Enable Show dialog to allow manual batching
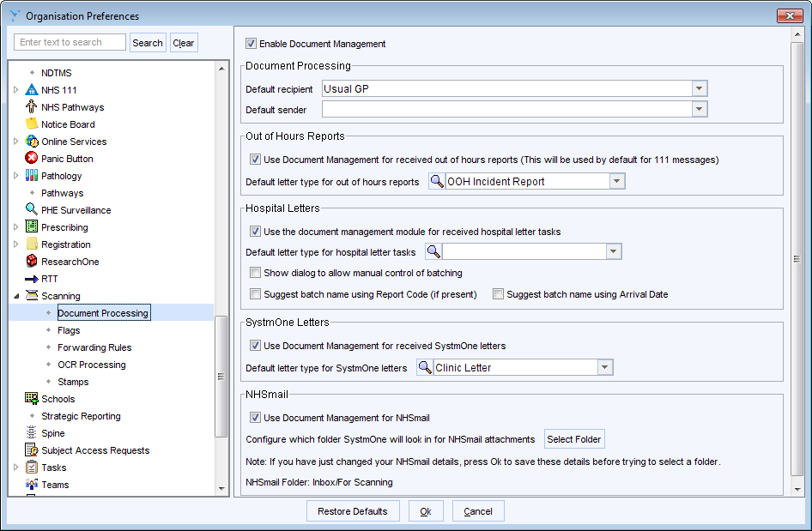Screen dimensions: 812x531 click(255, 273)
